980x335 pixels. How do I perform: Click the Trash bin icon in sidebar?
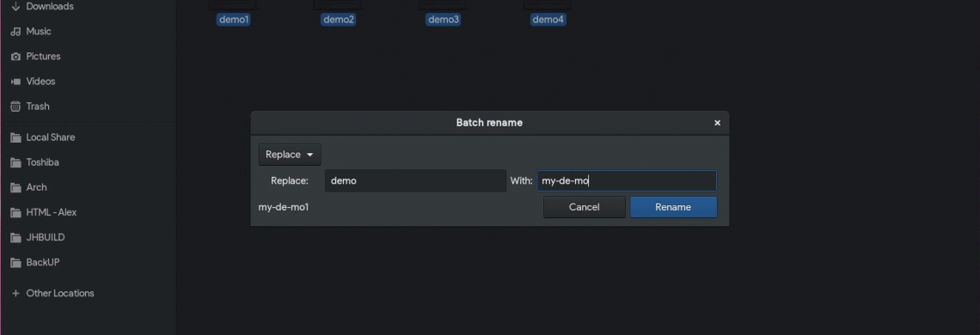(x=15, y=107)
